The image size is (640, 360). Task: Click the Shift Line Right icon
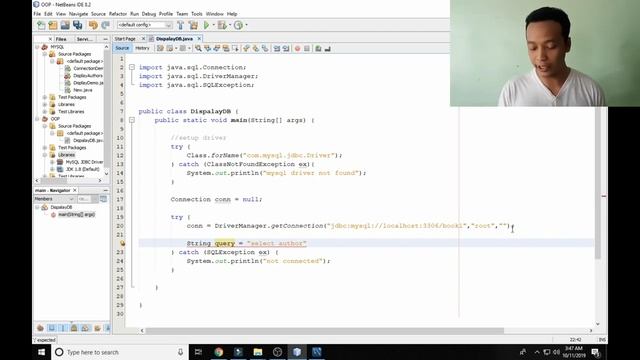(286, 49)
